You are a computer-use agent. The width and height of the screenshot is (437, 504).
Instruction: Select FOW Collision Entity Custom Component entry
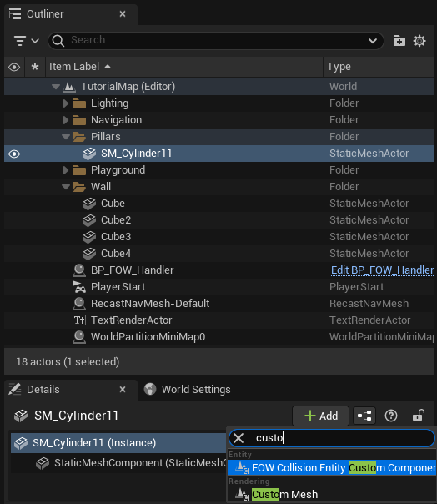tap(332, 467)
